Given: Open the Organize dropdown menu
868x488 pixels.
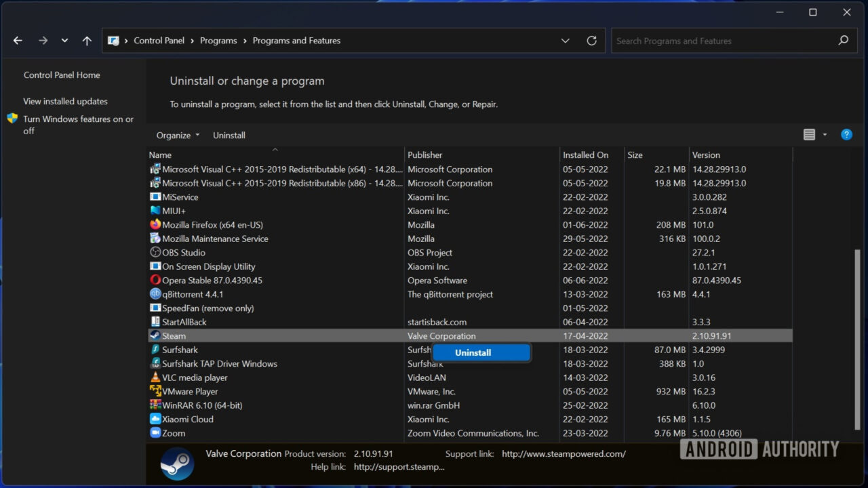Looking at the screenshot, I should 176,135.
